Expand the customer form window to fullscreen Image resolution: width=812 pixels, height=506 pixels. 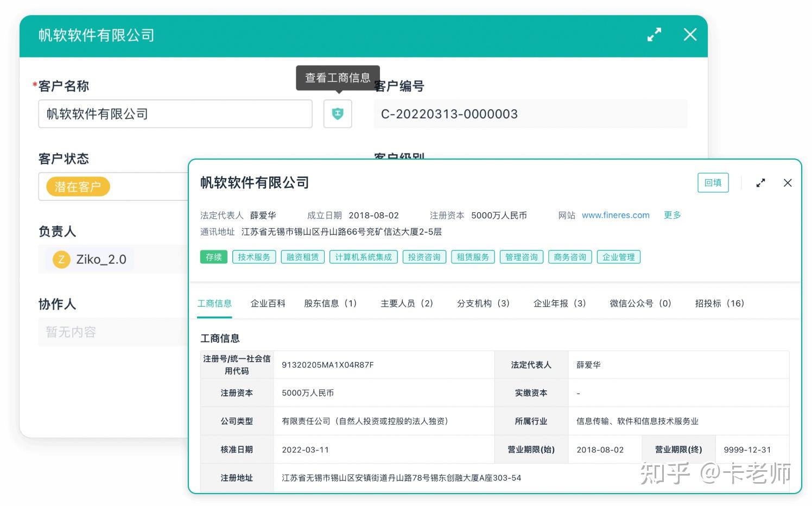tap(654, 35)
